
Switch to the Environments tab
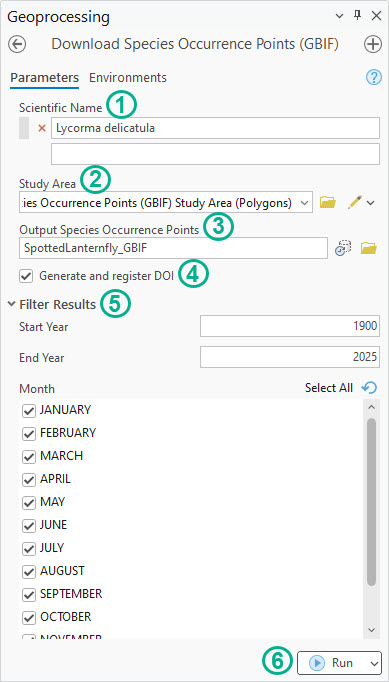128,78
